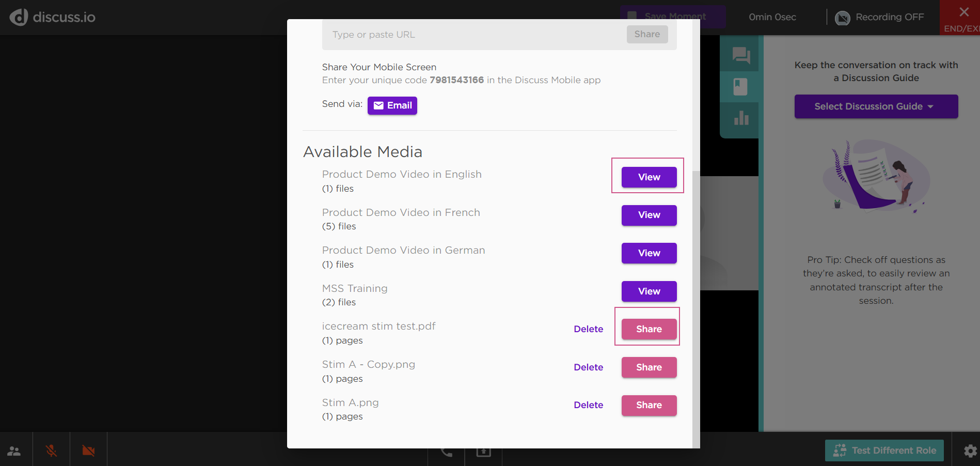Delete Stim A - Copy.png
The height and width of the screenshot is (466, 980).
tap(588, 367)
